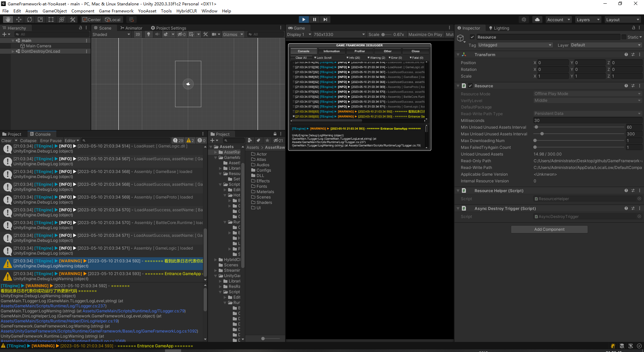The height and width of the screenshot is (352, 644).
Task: Toggle the Scene grid visibility icon
Action: point(191,34)
